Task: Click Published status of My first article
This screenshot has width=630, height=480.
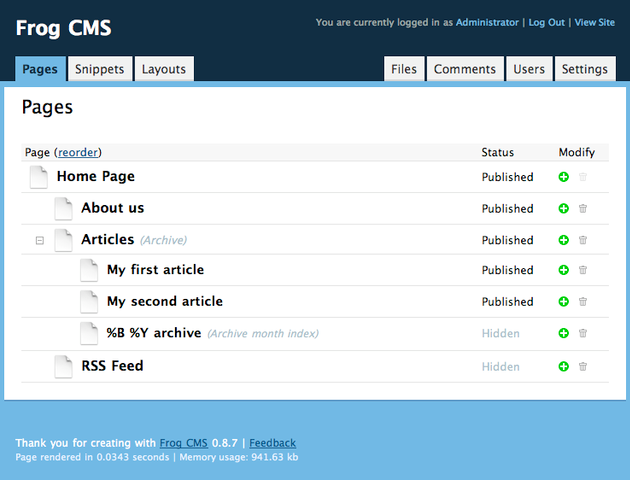Action: [x=507, y=270]
